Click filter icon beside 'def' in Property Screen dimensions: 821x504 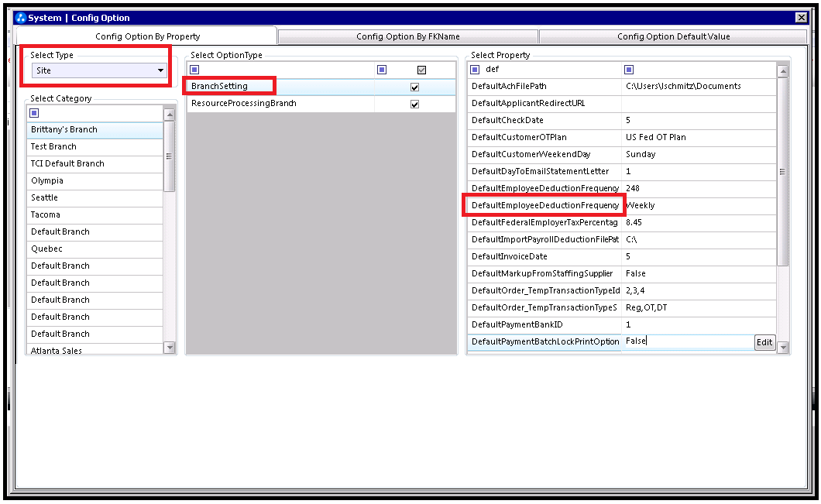pyautogui.click(x=475, y=70)
